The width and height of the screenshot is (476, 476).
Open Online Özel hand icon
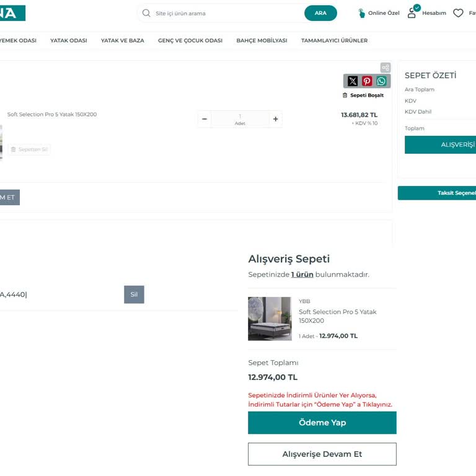[x=361, y=13]
